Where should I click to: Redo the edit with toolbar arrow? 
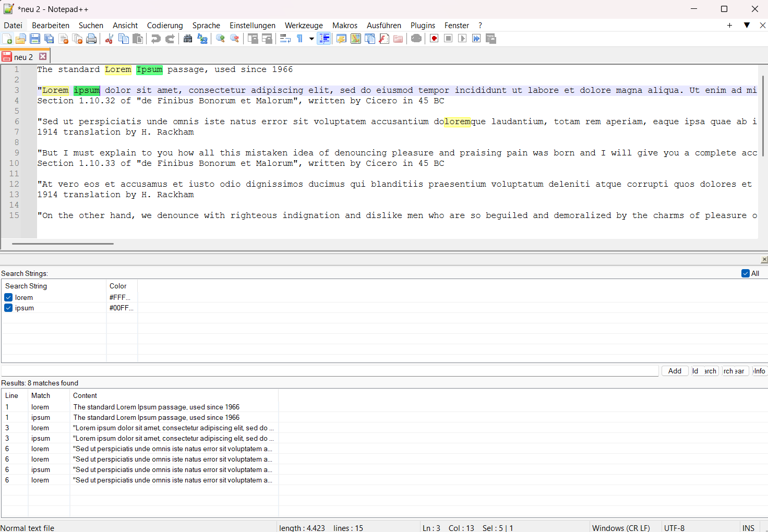(x=170, y=39)
